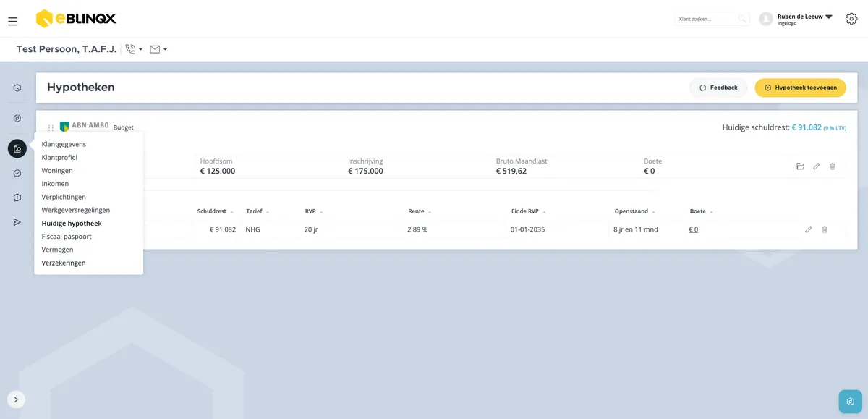Delete the NHG loan part row
868x419 pixels.
pos(825,229)
